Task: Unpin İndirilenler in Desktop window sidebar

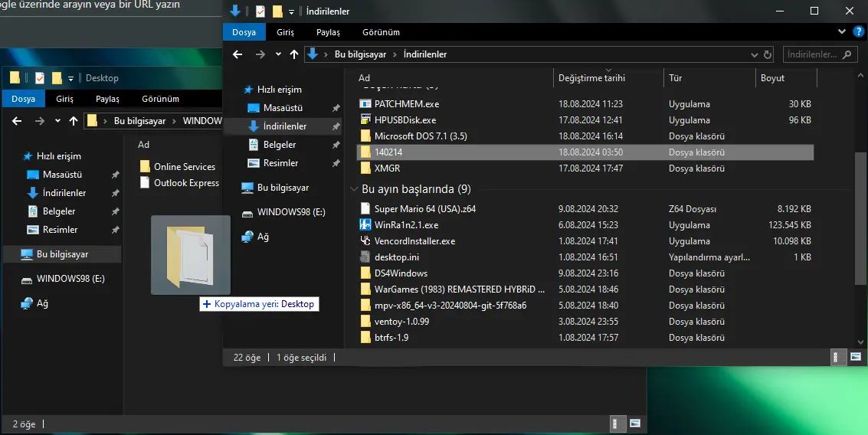Action: tap(115, 192)
